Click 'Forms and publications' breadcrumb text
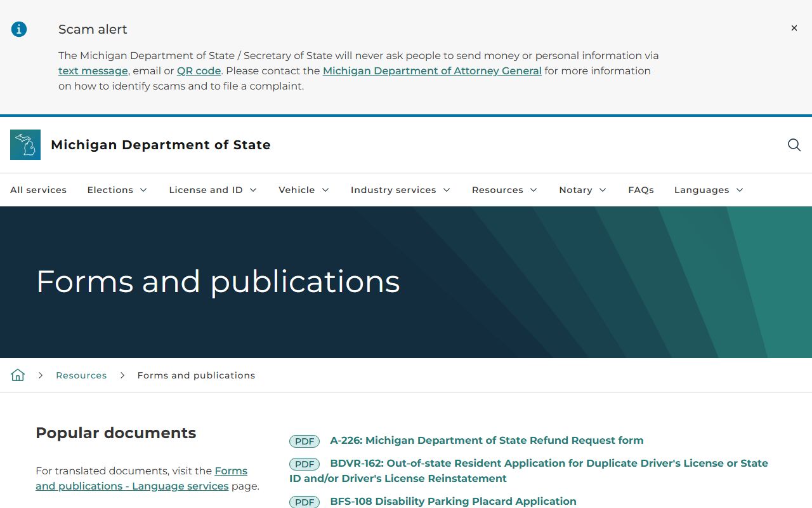Screen dimensions: 812x508 (x=196, y=375)
